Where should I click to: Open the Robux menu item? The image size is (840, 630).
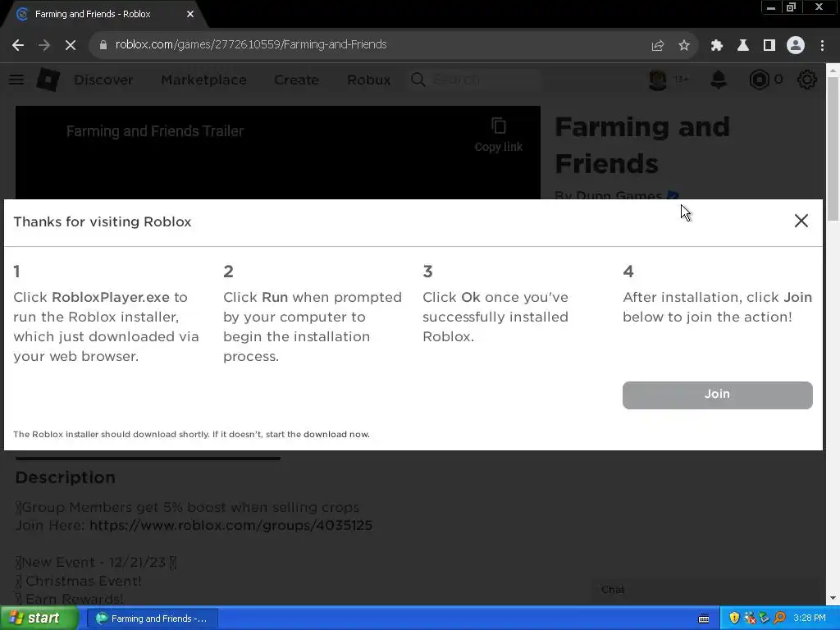point(368,80)
